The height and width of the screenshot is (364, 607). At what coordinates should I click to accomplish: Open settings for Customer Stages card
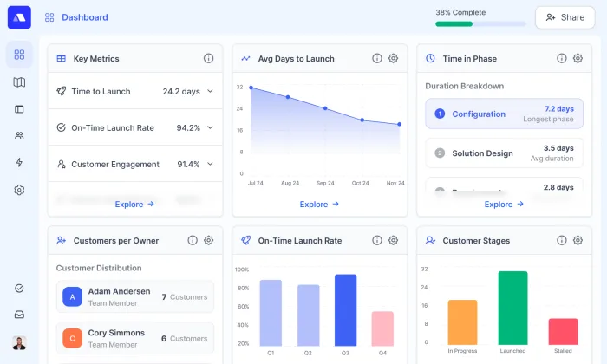pyautogui.click(x=578, y=240)
